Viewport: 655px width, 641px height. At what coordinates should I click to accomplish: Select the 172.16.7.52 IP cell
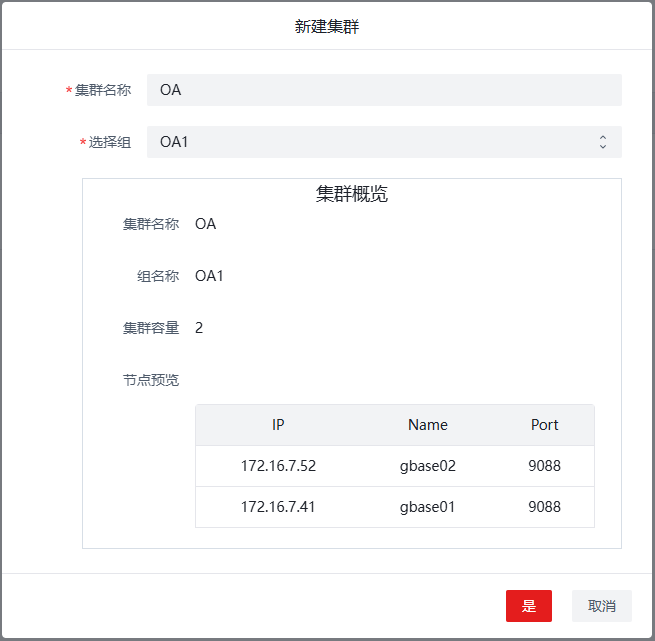coord(278,466)
